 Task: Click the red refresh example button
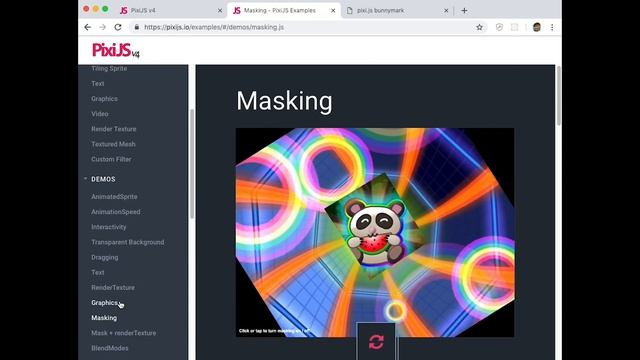pyautogui.click(x=376, y=342)
